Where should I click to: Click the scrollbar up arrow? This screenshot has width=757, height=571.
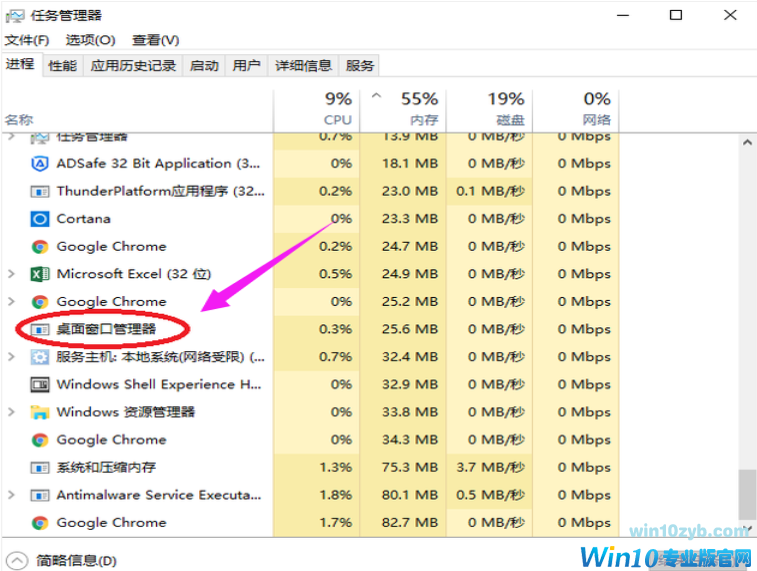pyautogui.click(x=747, y=142)
